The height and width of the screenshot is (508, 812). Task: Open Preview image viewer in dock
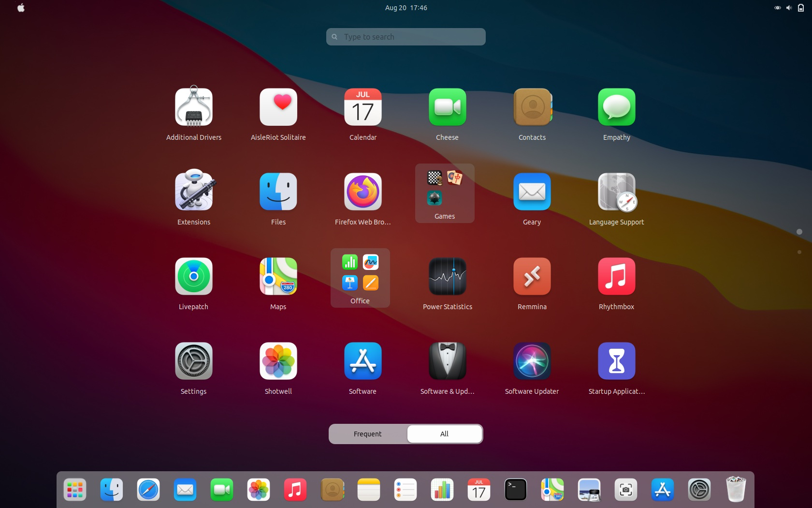pos(589,490)
